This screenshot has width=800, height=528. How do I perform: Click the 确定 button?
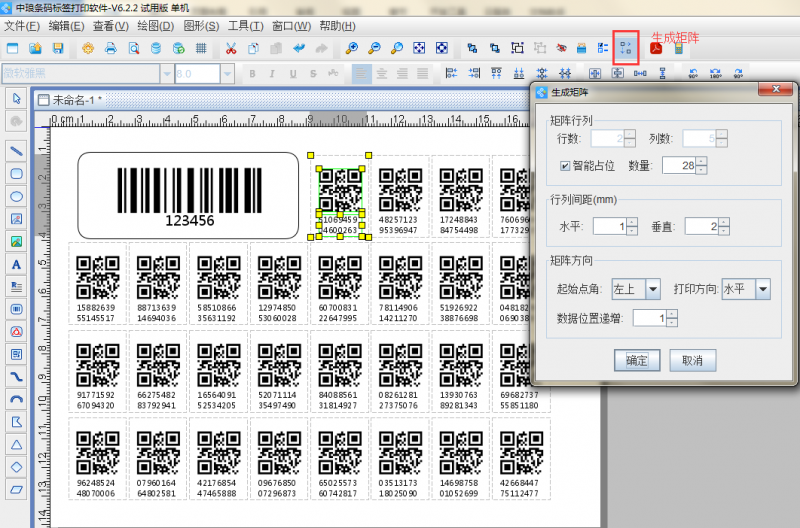pos(637,359)
